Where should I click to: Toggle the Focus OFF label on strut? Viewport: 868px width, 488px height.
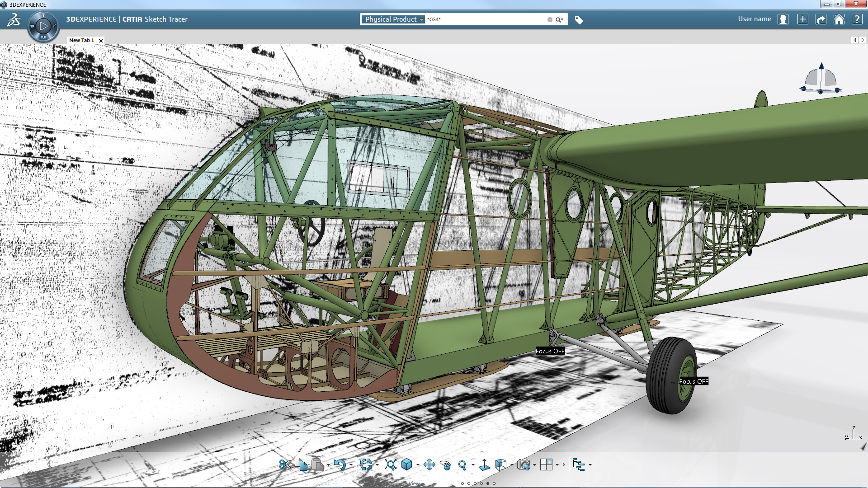click(x=550, y=351)
